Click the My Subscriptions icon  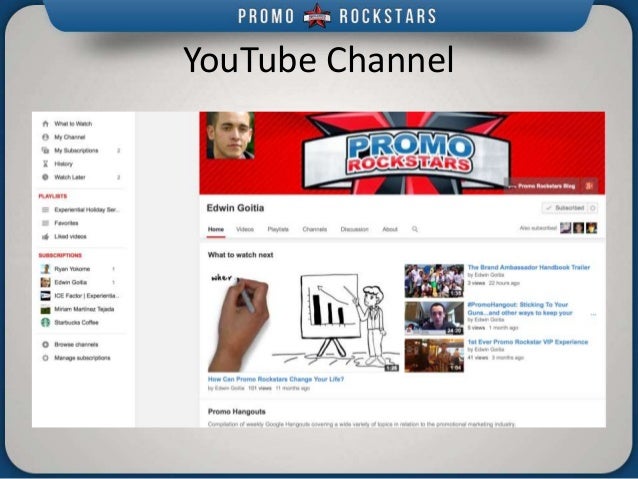pyautogui.click(x=45, y=151)
